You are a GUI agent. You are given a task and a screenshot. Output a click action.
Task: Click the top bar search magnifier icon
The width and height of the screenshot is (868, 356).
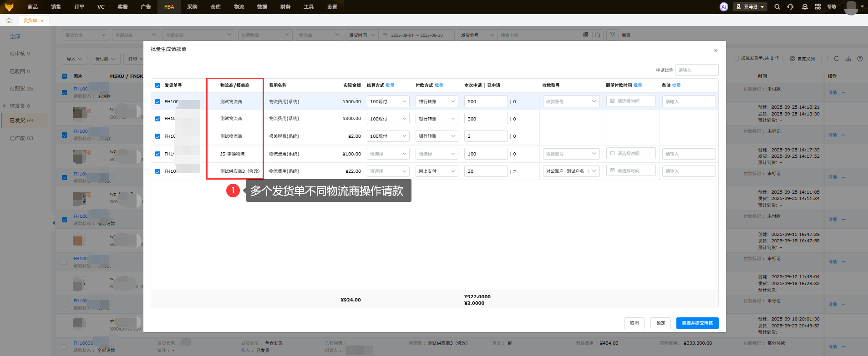[777, 7]
